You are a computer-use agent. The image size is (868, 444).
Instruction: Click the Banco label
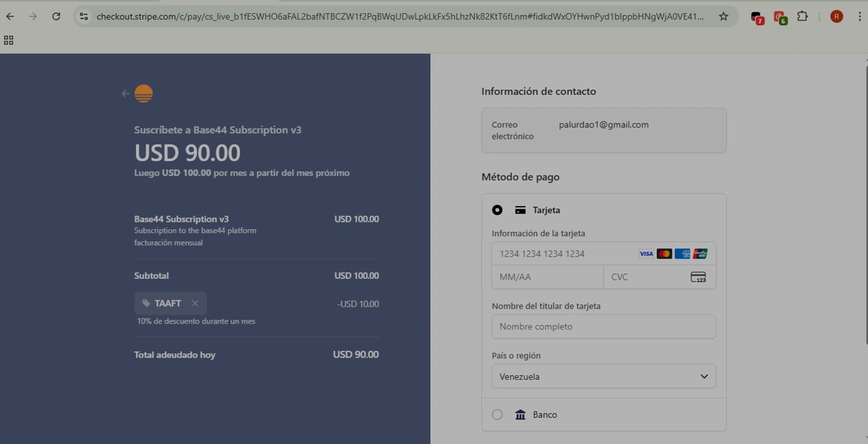click(x=545, y=414)
